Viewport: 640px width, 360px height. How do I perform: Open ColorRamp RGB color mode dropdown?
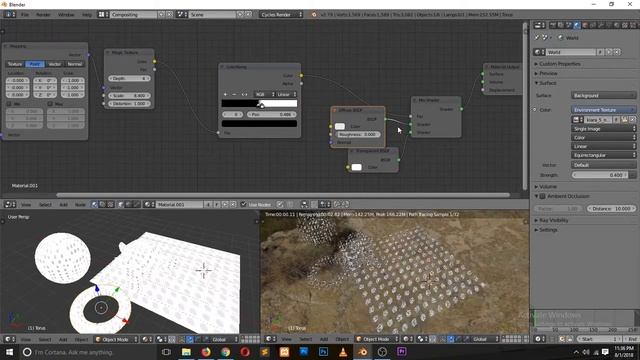(264, 94)
